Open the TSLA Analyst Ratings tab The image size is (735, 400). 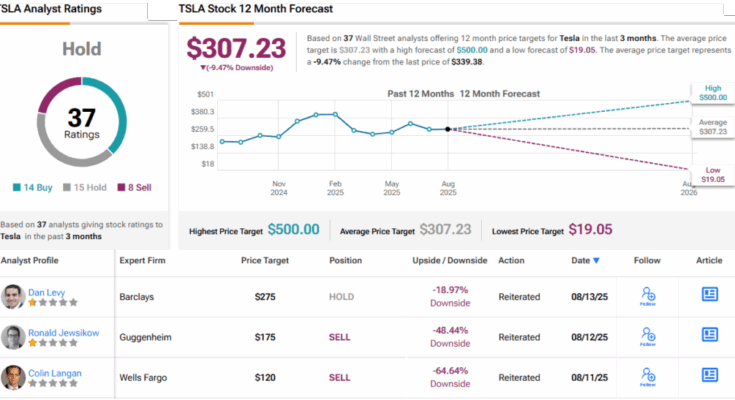click(x=51, y=9)
